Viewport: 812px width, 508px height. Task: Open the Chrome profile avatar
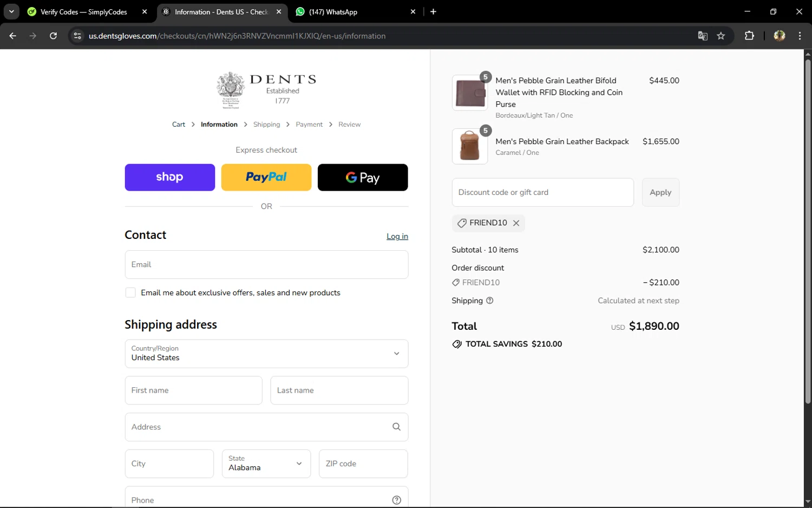pos(780,36)
